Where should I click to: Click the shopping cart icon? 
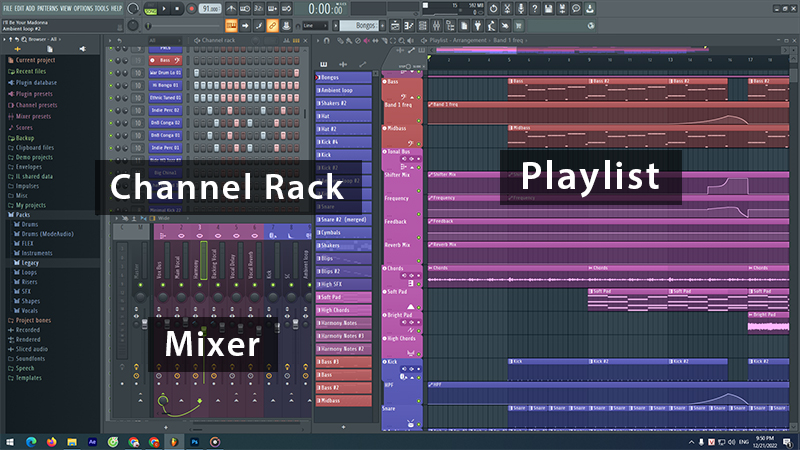[x=519, y=26]
